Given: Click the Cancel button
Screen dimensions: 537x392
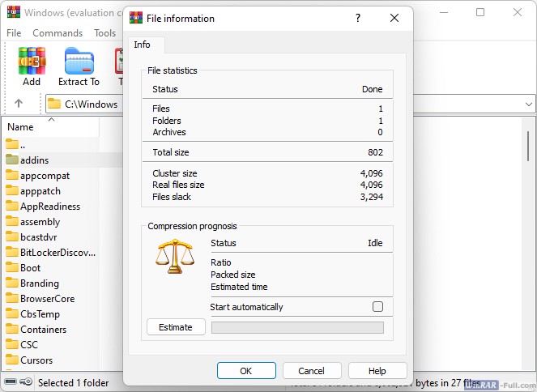Looking at the screenshot, I should pyautogui.click(x=312, y=371).
